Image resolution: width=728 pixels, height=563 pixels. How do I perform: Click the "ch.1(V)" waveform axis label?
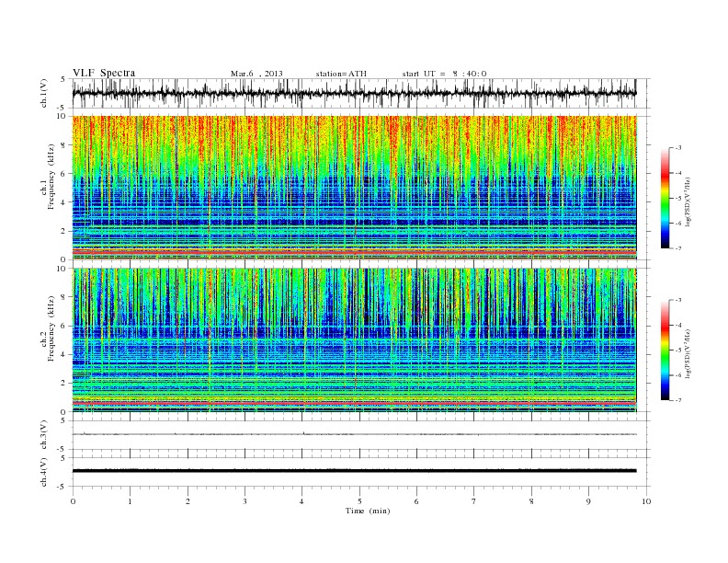click(44, 93)
